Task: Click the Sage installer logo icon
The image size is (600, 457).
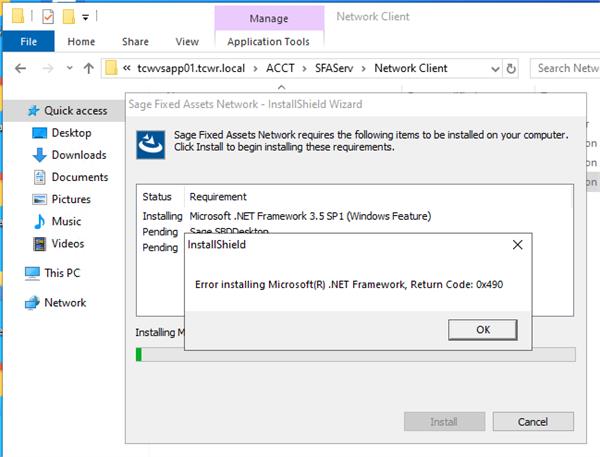Action: pos(151,145)
